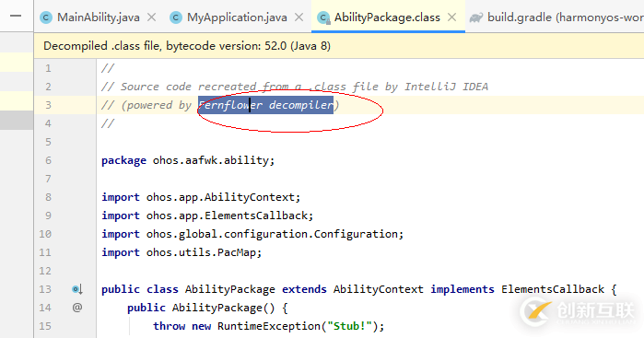
Task: Click line number 1 in the gutter
Action: (48, 68)
